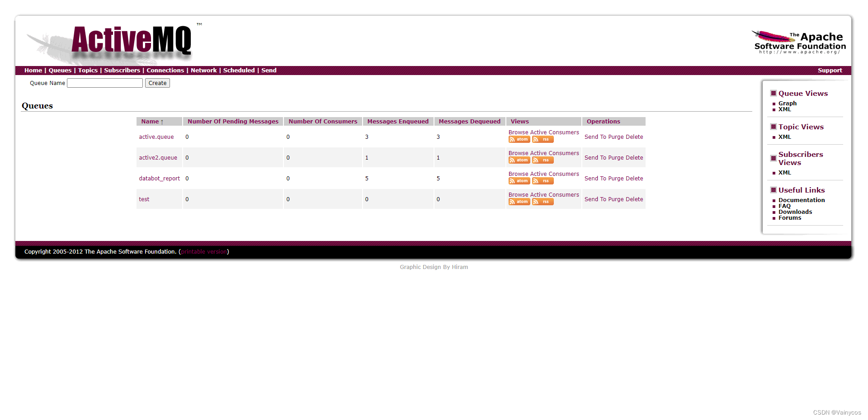The image size is (868, 420).
Task: Open the Network menu item
Action: 203,71
